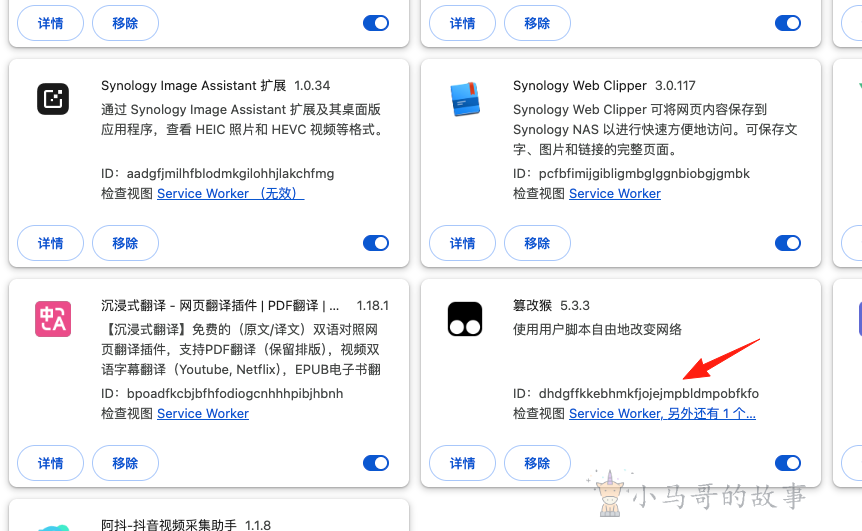The width and height of the screenshot is (862, 531).
Task: Open Service Worker link for Synology Web Clipper
Action: pos(615,193)
